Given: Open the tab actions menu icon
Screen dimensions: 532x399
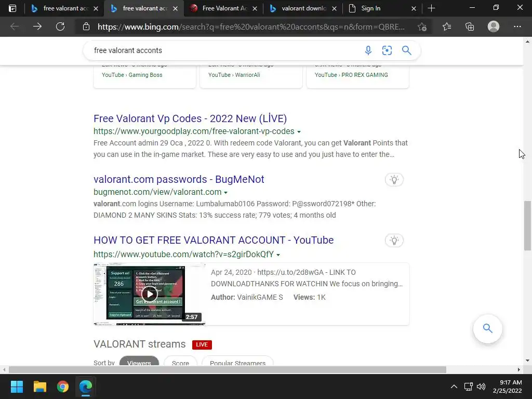Looking at the screenshot, I should point(12,8).
